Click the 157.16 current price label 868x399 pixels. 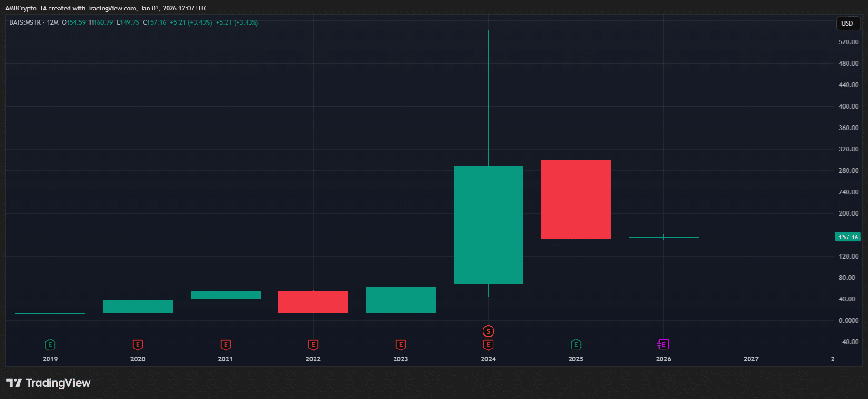pyautogui.click(x=848, y=237)
